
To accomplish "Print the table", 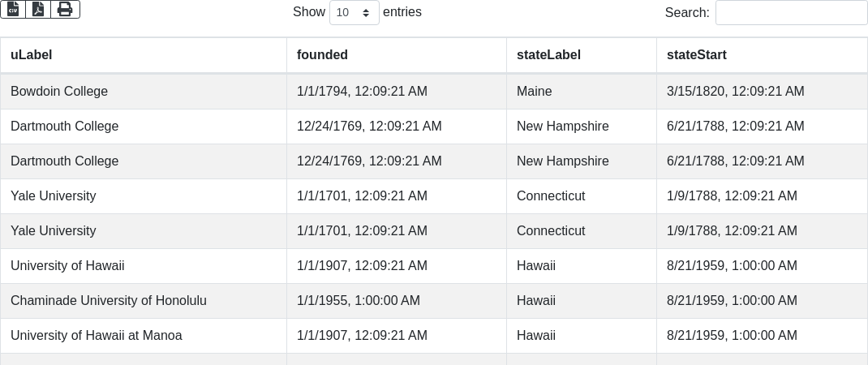I will point(65,9).
